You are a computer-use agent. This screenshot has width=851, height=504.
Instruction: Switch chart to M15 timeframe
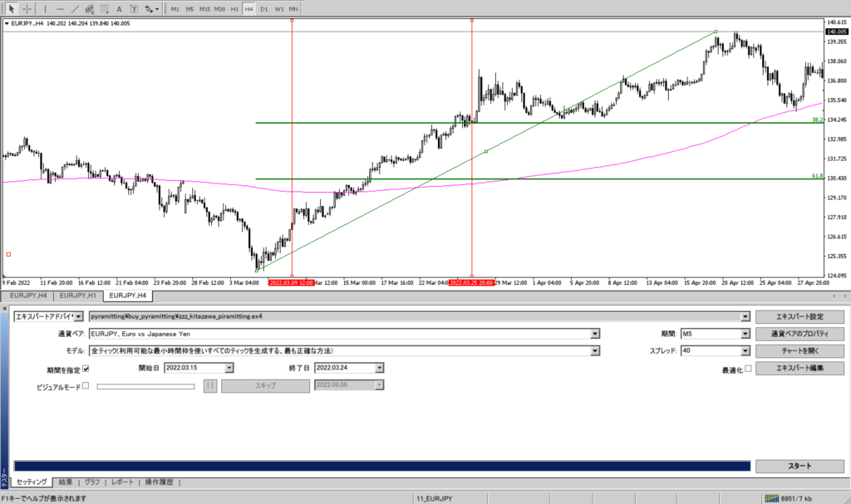pyautogui.click(x=204, y=8)
